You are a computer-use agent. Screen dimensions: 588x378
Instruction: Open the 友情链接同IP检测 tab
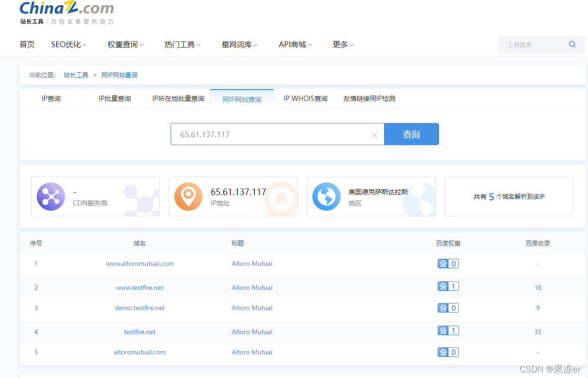(369, 99)
